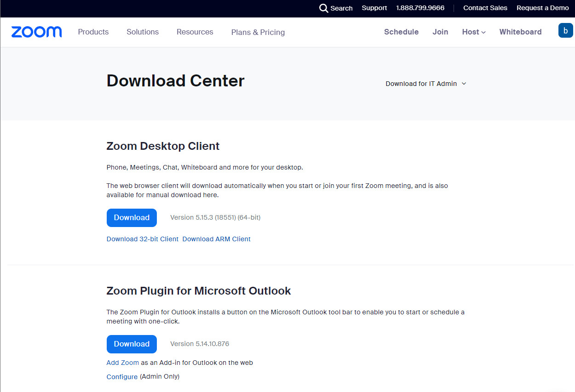Open the Products menu
The height and width of the screenshot is (392, 575).
pos(93,32)
